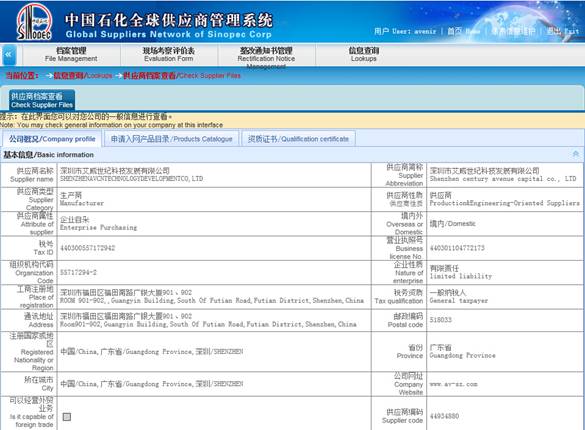Click the Enterprise Purchasing attribute value
This screenshot has width=585, height=430.
(98, 223)
